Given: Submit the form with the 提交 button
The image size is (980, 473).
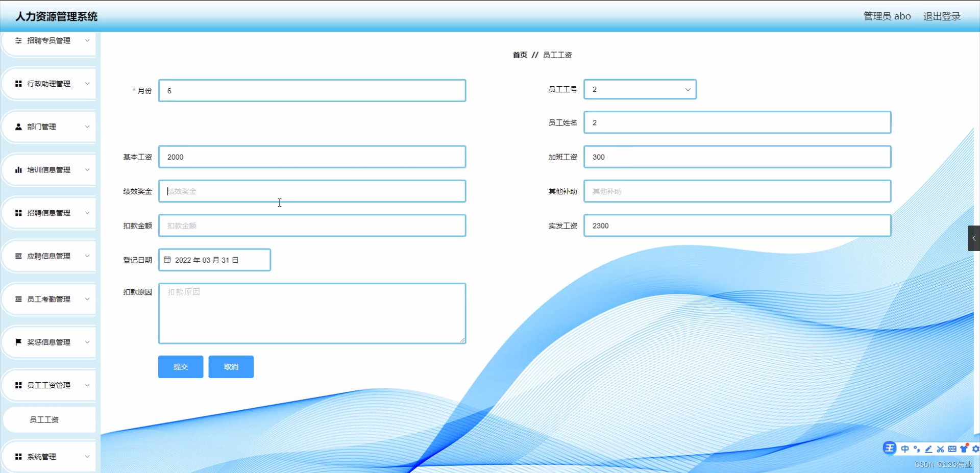Looking at the screenshot, I should (x=180, y=366).
